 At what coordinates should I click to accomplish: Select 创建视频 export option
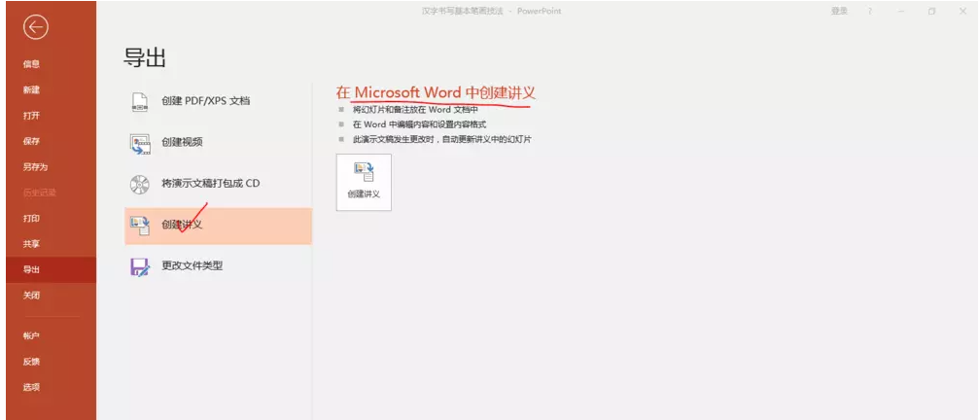[x=218, y=143]
